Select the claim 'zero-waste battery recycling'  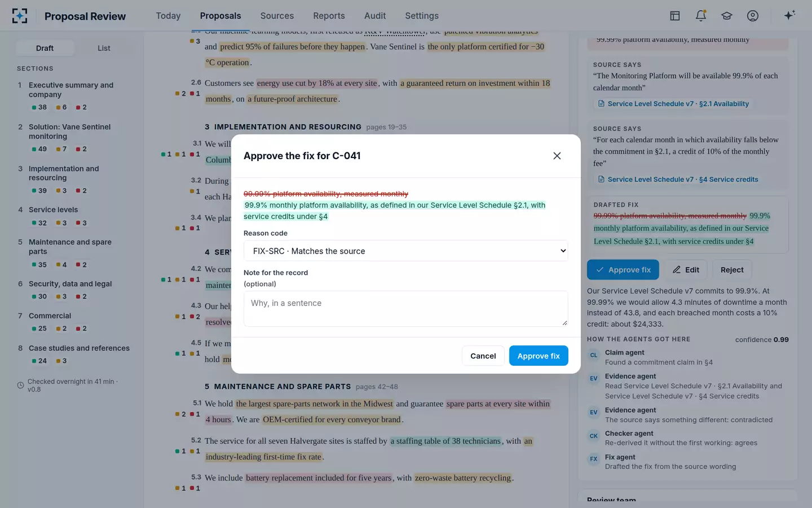[x=463, y=478]
